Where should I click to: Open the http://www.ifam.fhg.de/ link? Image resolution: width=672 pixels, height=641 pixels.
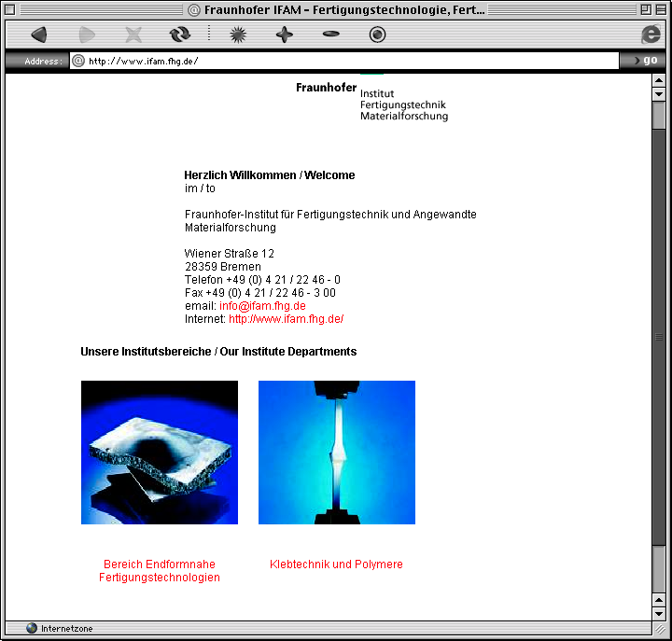coord(286,319)
